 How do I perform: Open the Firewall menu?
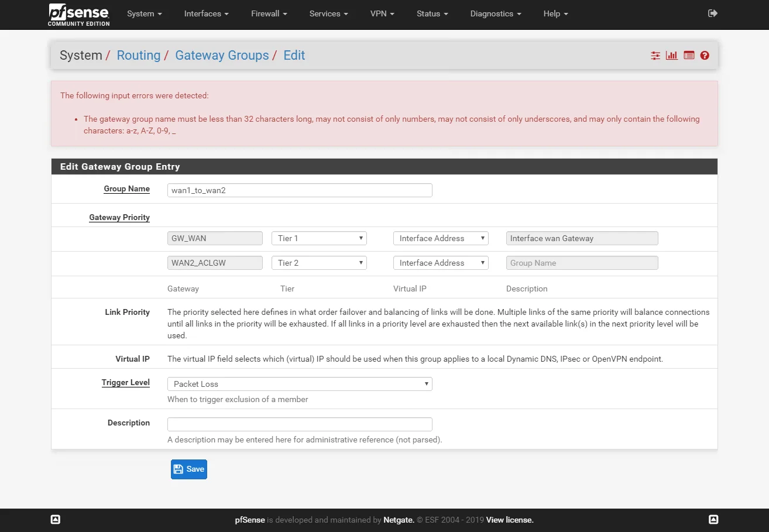(269, 13)
